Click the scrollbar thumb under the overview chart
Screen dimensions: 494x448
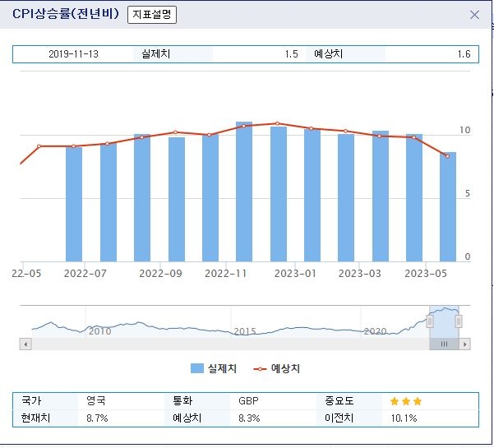pyautogui.click(x=444, y=344)
